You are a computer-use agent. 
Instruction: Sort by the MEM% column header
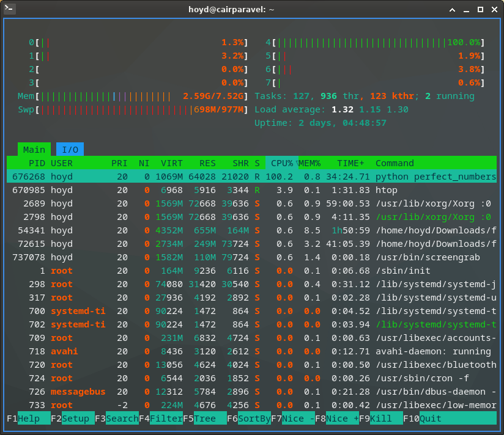tap(310, 163)
